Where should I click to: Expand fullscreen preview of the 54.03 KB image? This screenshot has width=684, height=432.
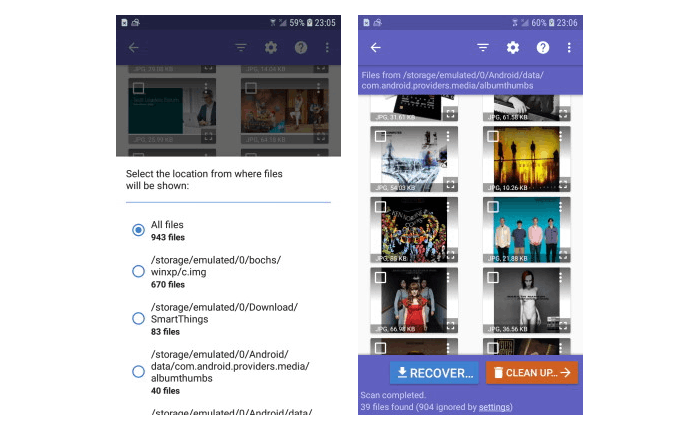[x=450, y=185]
